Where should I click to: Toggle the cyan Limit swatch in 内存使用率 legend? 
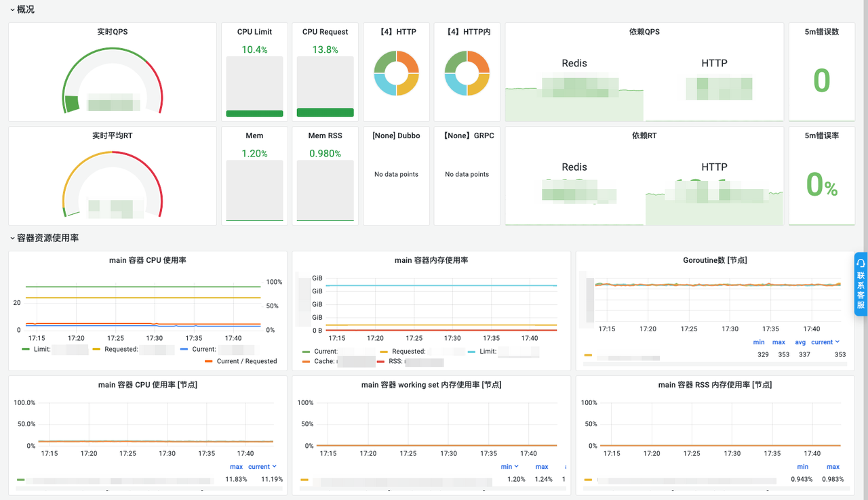471,352
